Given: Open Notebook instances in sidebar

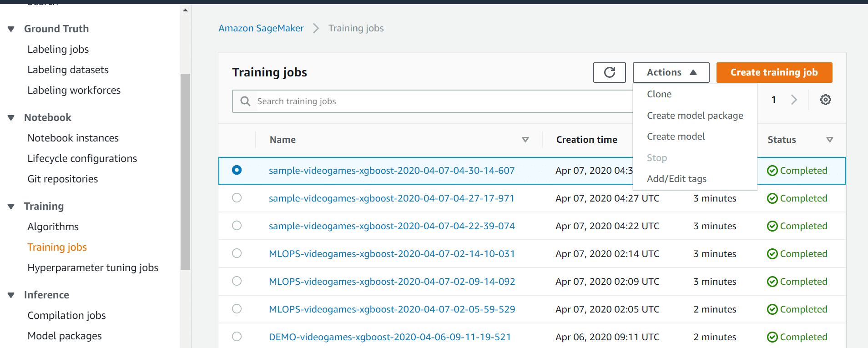Looking at the screenshot, I should (x=73, y=138).
